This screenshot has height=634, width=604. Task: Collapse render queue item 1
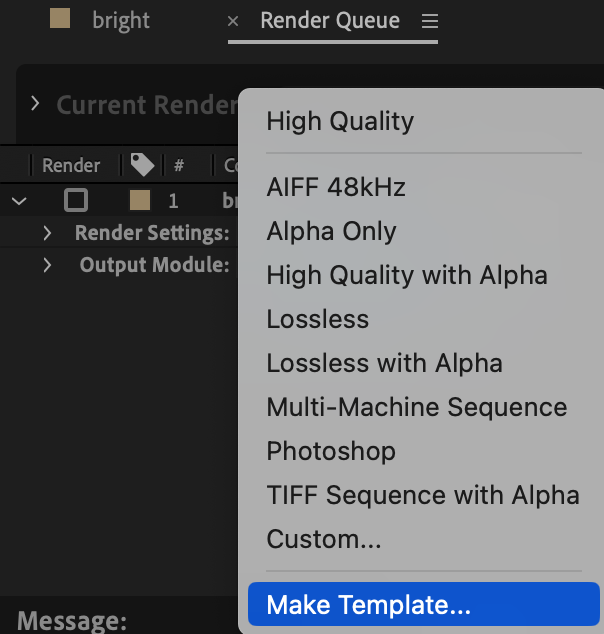point(18,200)
